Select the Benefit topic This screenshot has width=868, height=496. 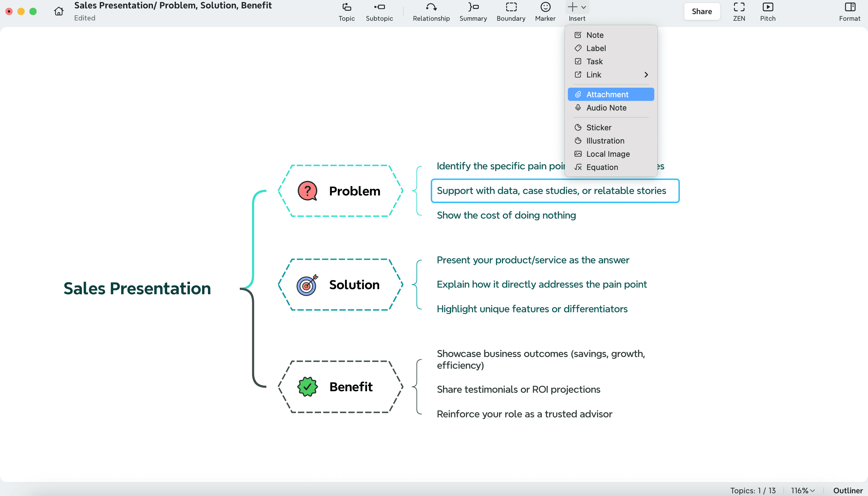(x=340, y=387)
